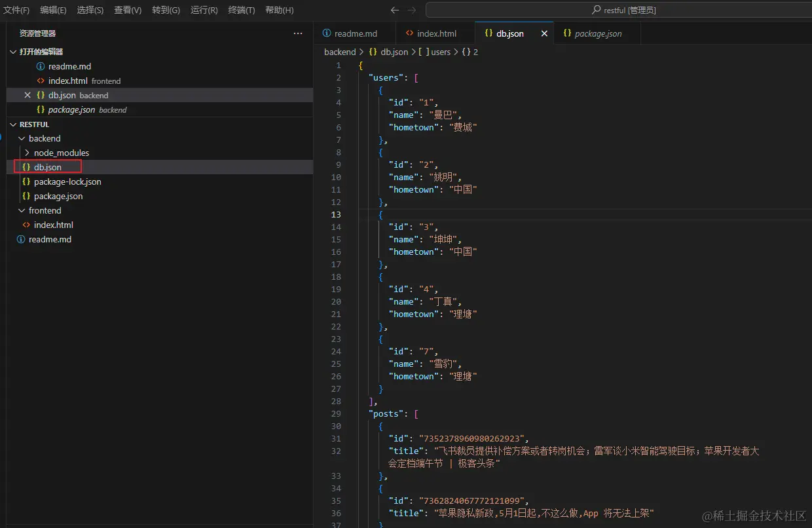Go forward with the right arrow
812x528 pixels.
pos(411,10)
